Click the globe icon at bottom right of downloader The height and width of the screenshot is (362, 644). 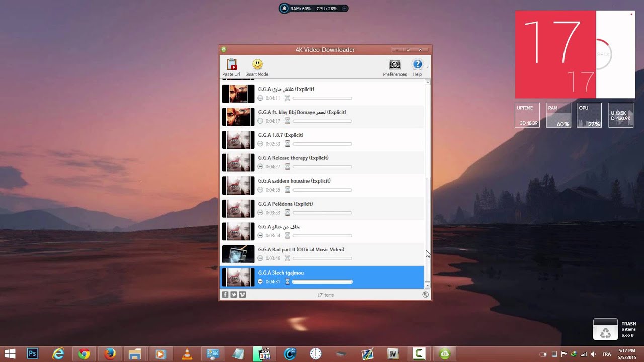(426, 295)
